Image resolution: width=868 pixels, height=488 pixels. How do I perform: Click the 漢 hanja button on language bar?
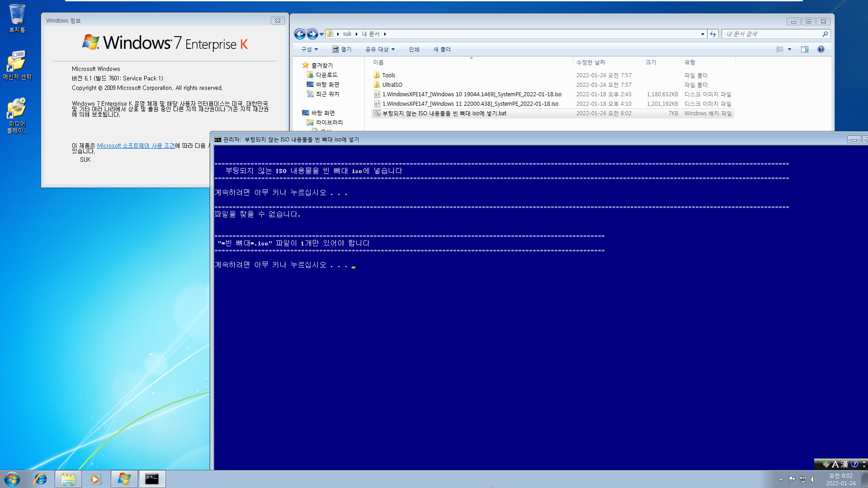(x=844, y=464)
